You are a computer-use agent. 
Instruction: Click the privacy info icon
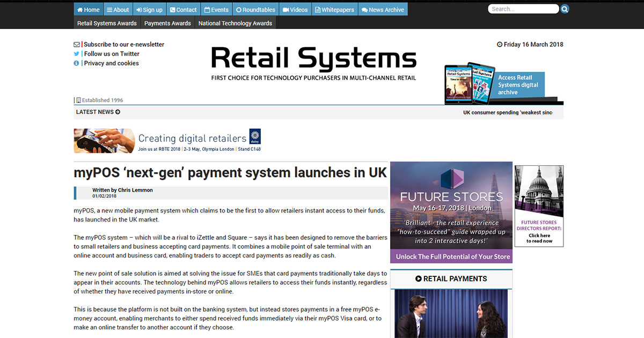(77, 63)
